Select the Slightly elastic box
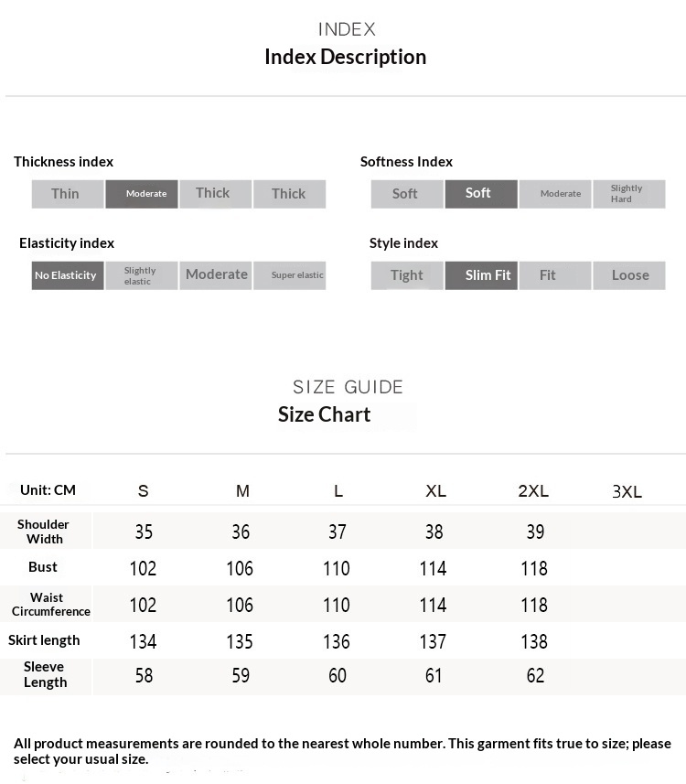Image resolution: width=686 pixels, height=784 pixels. point(142,275)
